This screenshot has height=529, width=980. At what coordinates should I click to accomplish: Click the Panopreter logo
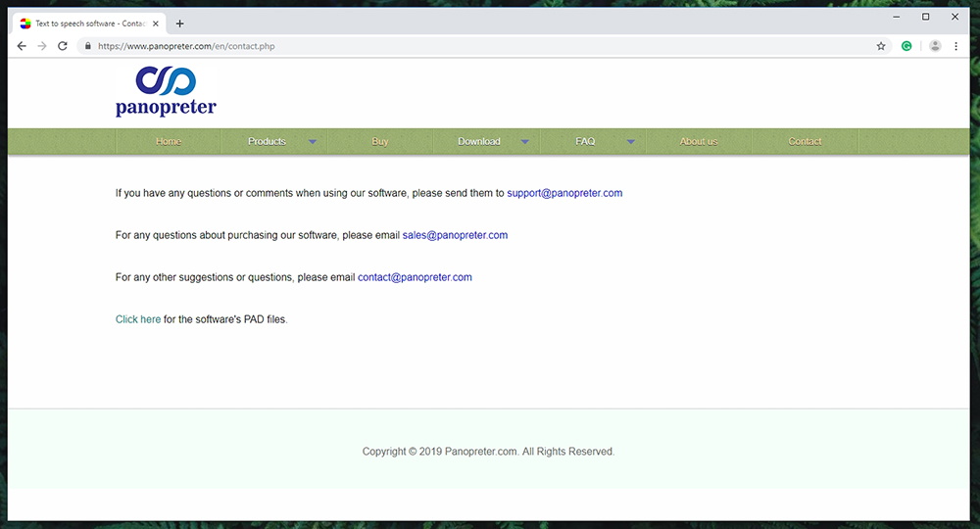click(166, 91)
